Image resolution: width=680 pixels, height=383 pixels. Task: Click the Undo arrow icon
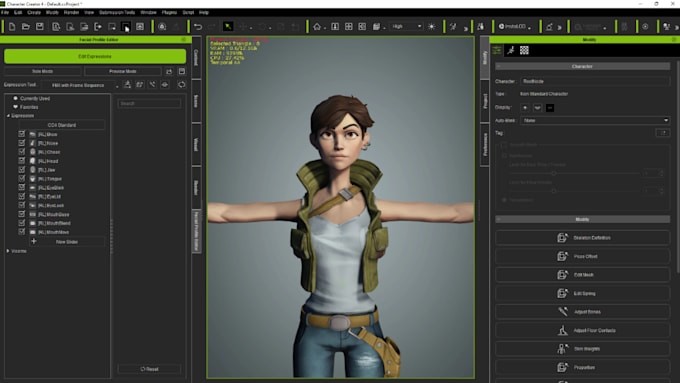point(198,27)
